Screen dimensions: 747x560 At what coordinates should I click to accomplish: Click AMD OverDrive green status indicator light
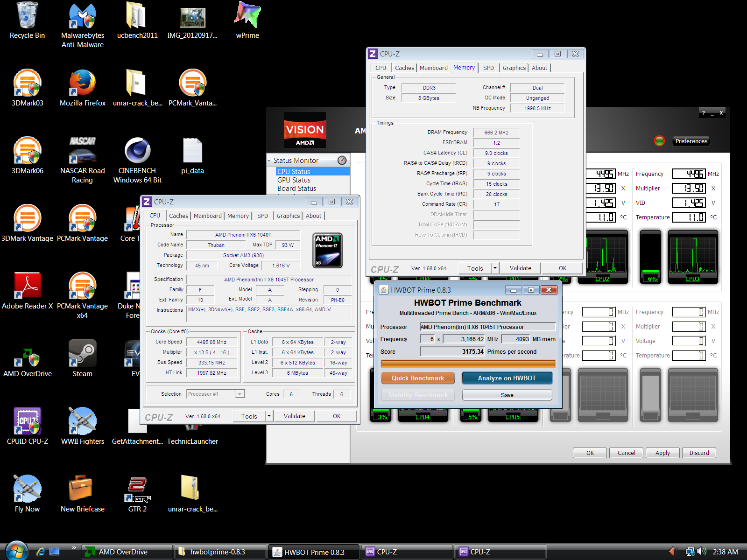coord(659,140)
